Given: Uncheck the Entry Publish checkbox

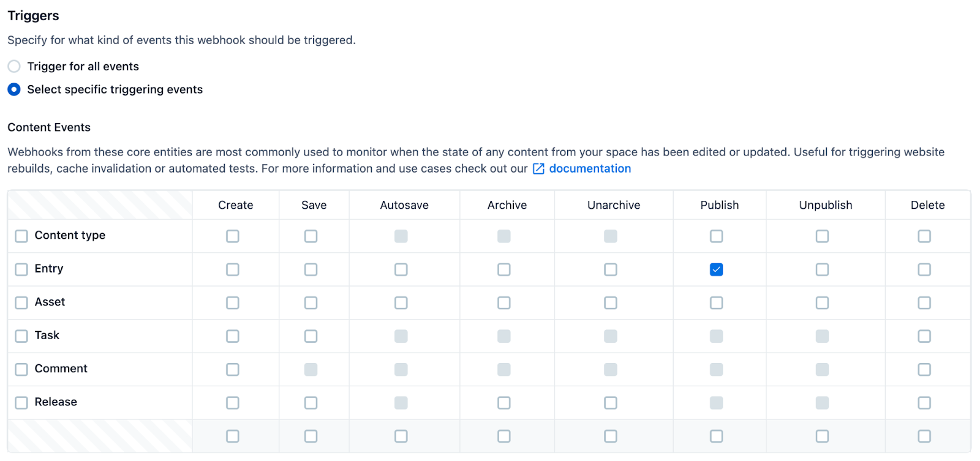Looking at the screenshot, I should point(716,269).
